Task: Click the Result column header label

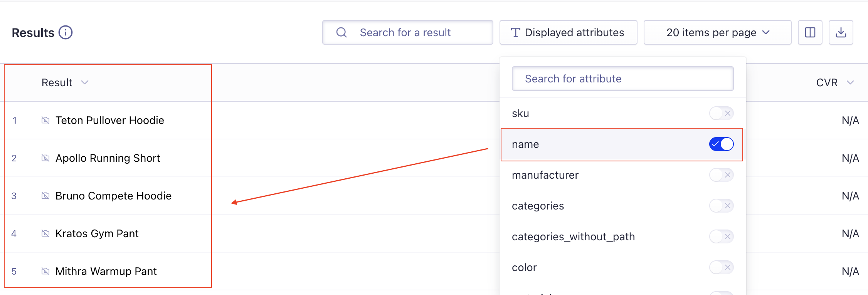Action: point(57,82)
